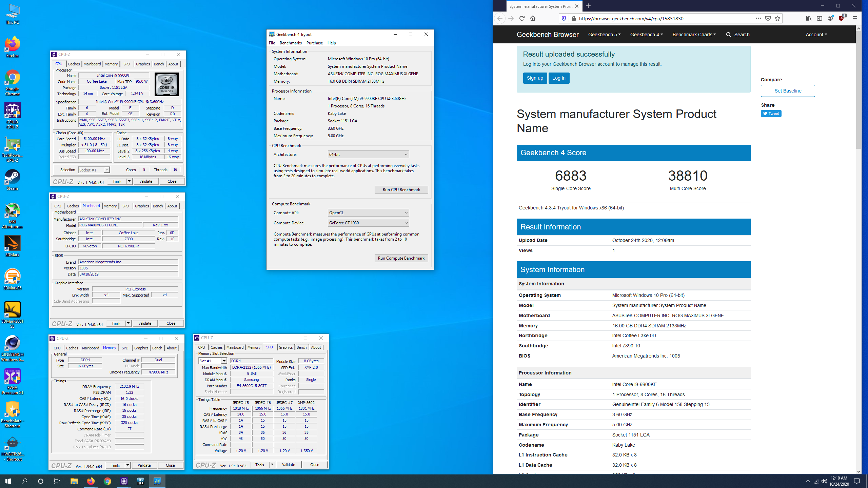This screenshot has width=868, height=488.
Task: Expand the Geekbench 4 nav dropdown
Action: click(646, 35)
